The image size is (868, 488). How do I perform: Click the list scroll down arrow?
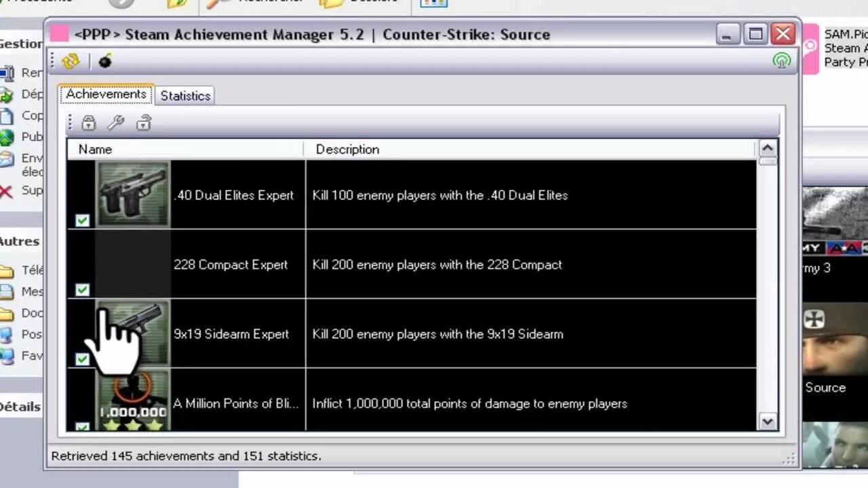click(x=768, y=422)
